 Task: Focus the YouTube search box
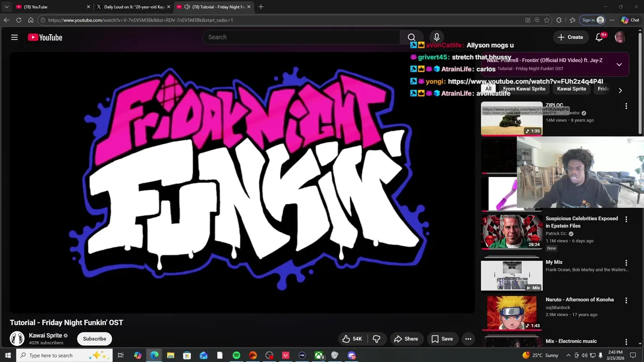tap(301, 37)
